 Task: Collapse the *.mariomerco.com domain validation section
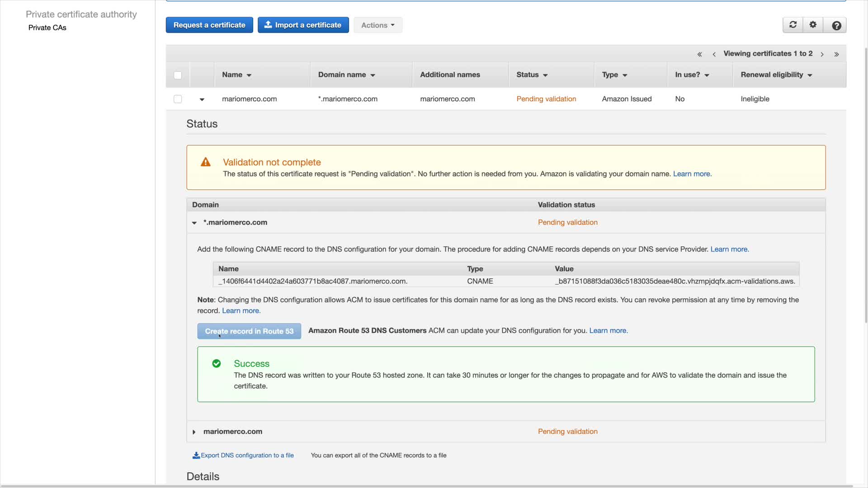coord(194,223)
